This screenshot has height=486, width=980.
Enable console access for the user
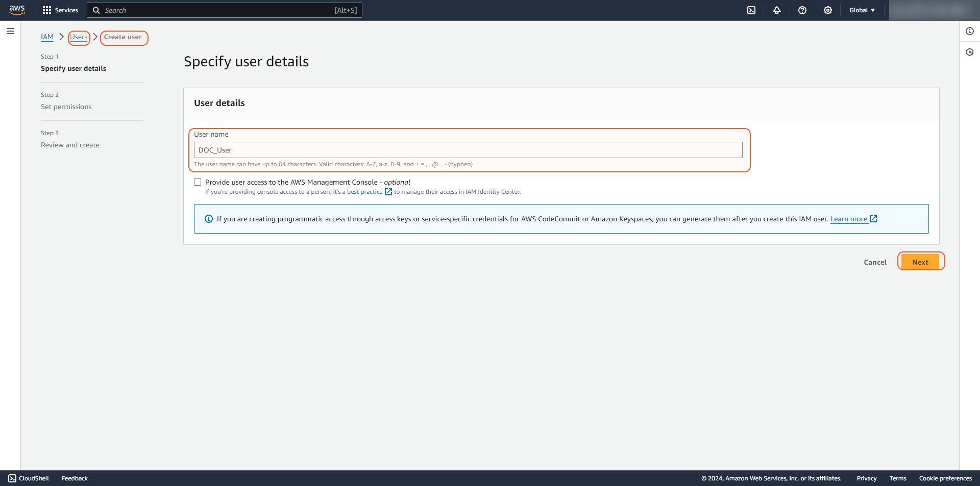pos(198,182)
